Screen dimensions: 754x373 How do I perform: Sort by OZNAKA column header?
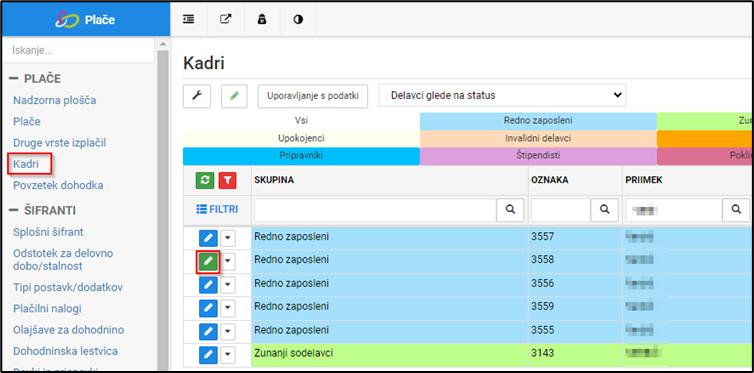click(550, 180)
